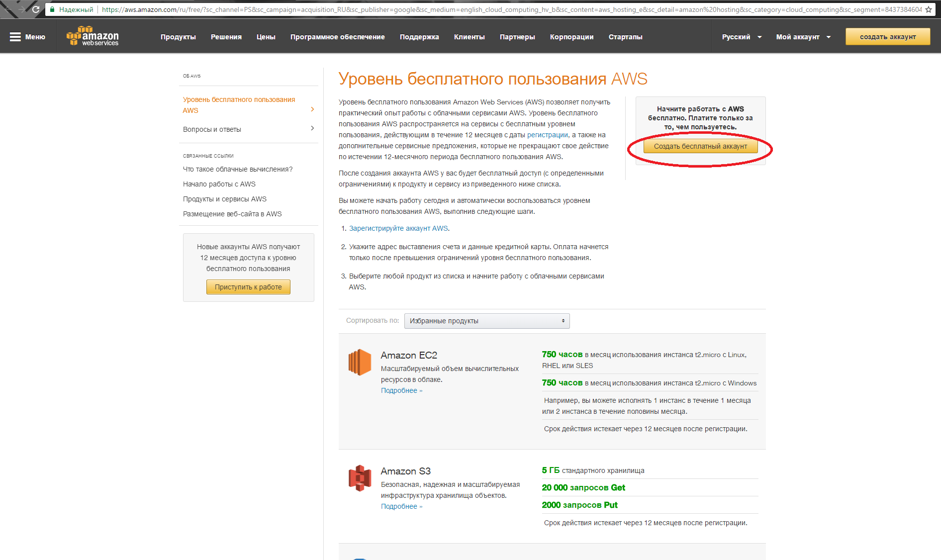Open the hamburger Меню icon
The height and width of the screenshot is (560, 941).
[x=15, y=37]
